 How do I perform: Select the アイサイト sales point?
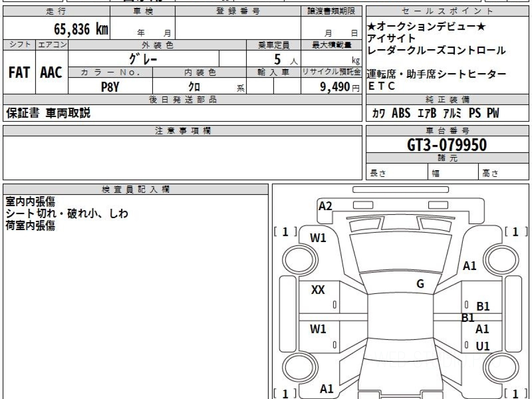392,39
